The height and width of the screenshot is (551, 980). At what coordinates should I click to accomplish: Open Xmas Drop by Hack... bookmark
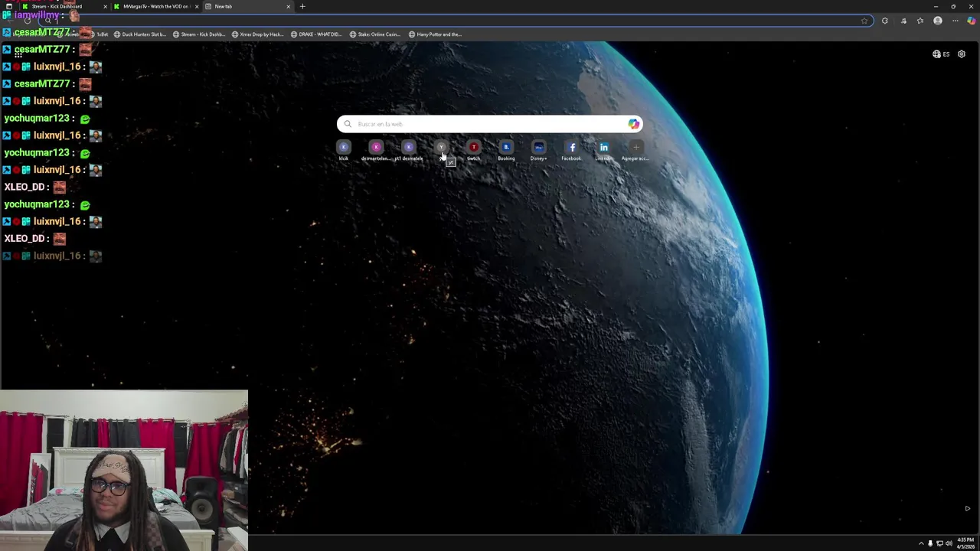258,34
